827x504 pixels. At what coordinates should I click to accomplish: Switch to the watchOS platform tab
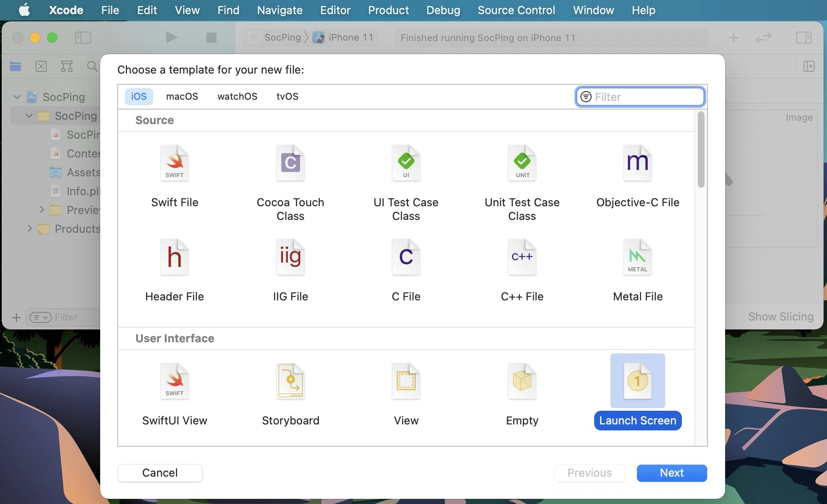(x=237, y=97)
